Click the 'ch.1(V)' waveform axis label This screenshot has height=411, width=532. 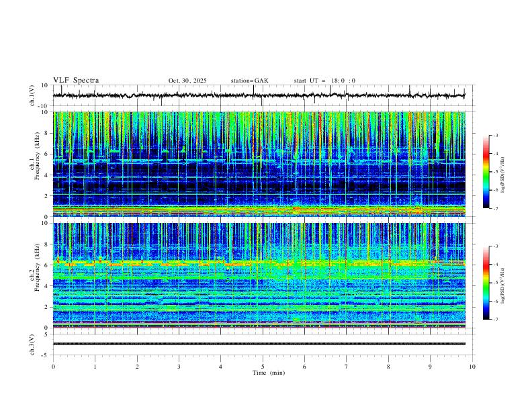tap(33, 95)
